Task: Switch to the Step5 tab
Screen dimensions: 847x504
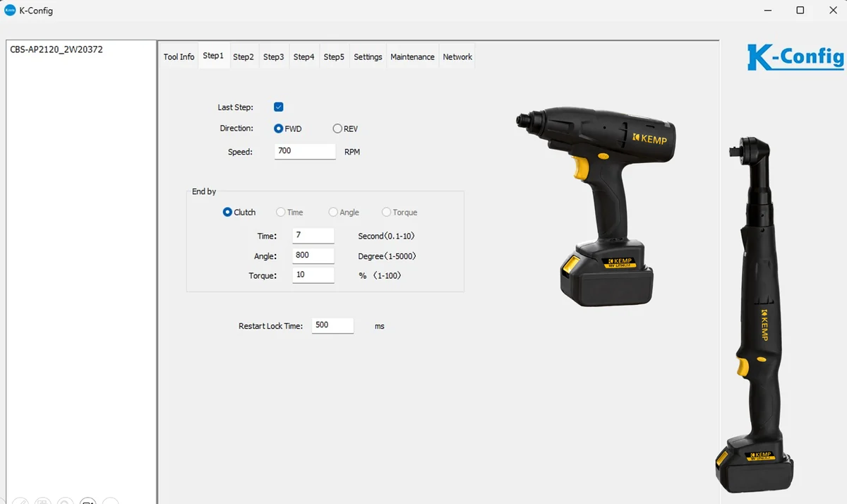Action: tap(334, 57)
